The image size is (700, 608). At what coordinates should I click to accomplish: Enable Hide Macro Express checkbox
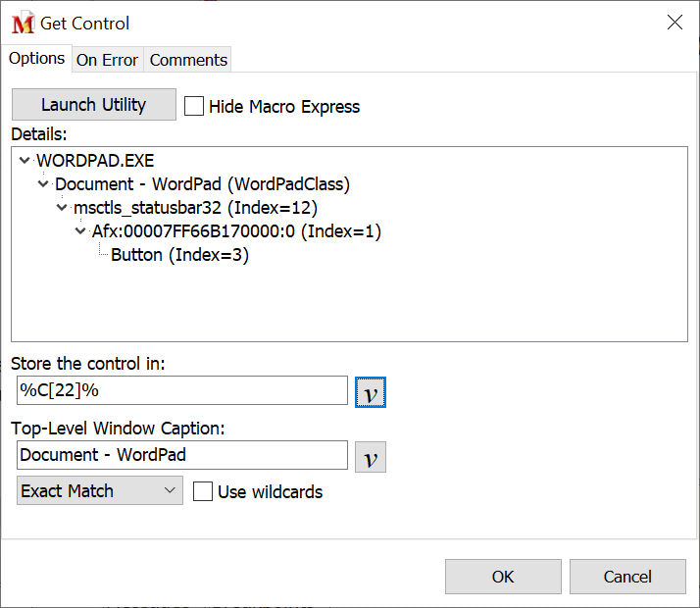(x=194, y=106)
